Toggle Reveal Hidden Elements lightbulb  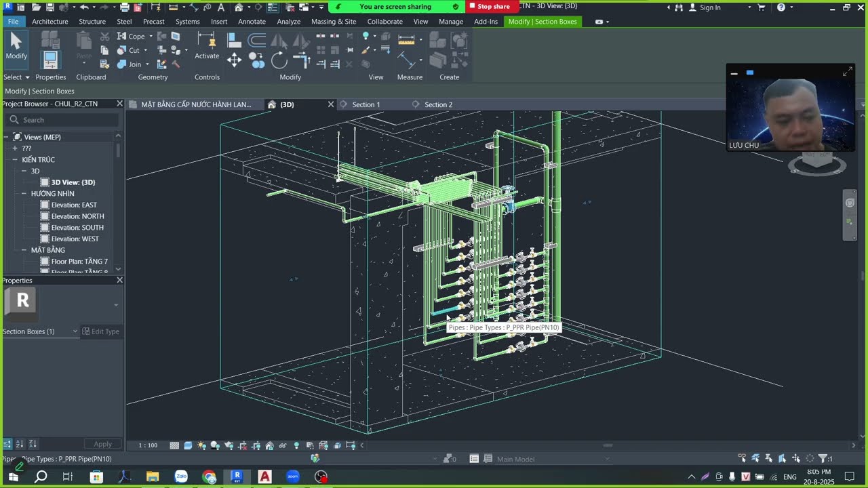(296, 445)
